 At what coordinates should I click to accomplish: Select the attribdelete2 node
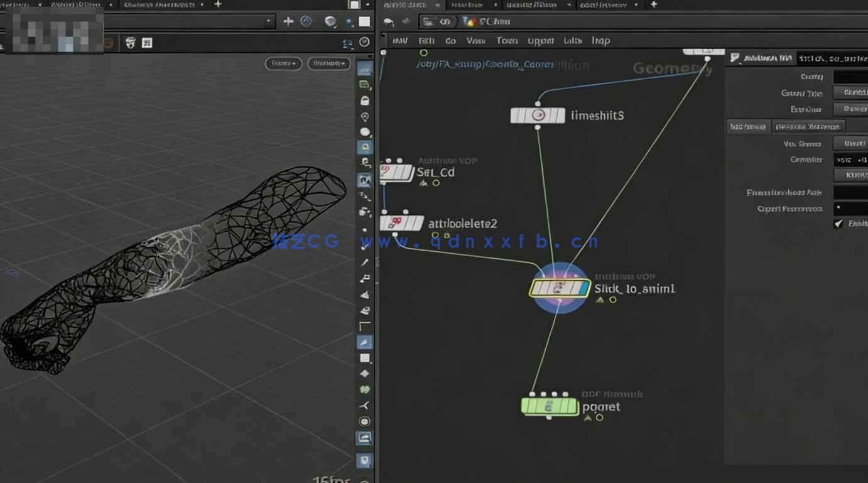402,223
